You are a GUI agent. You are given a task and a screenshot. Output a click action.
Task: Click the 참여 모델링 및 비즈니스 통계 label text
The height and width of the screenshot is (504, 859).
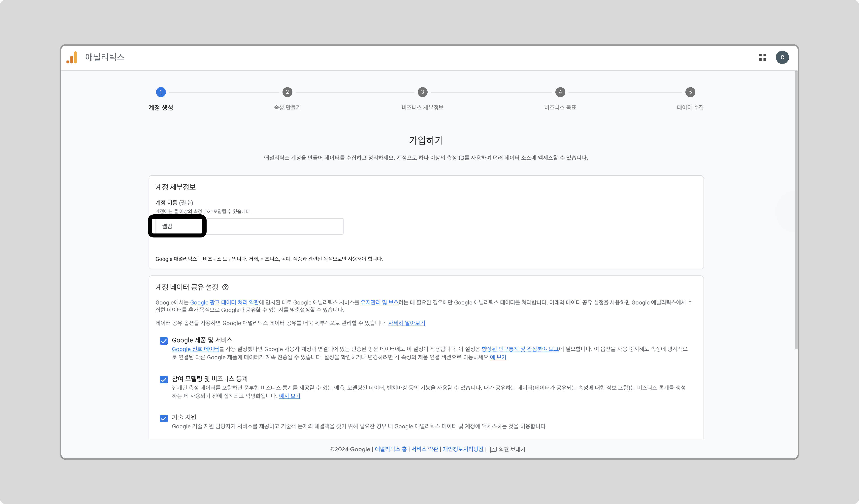210,379
